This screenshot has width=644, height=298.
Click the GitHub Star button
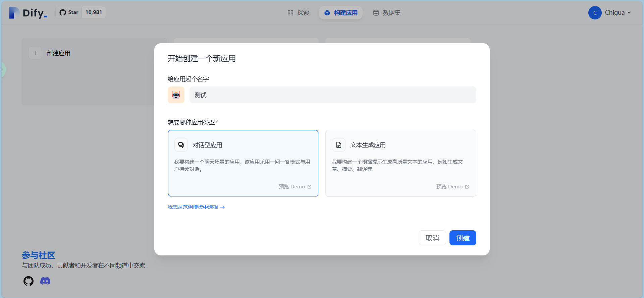point(69,12)
